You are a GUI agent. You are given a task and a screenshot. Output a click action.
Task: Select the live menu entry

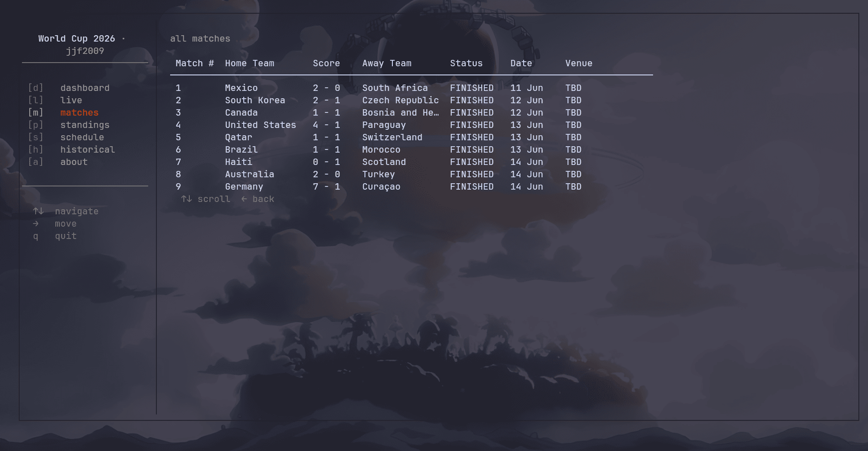coord(71,100)
